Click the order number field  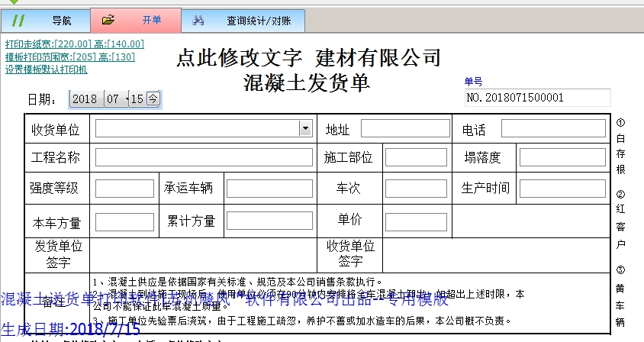pos(538,98)
